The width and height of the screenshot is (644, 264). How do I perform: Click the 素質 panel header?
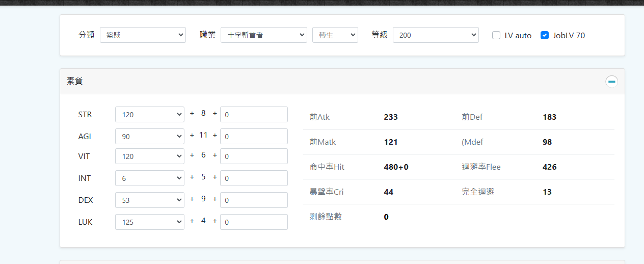(306, 82)
